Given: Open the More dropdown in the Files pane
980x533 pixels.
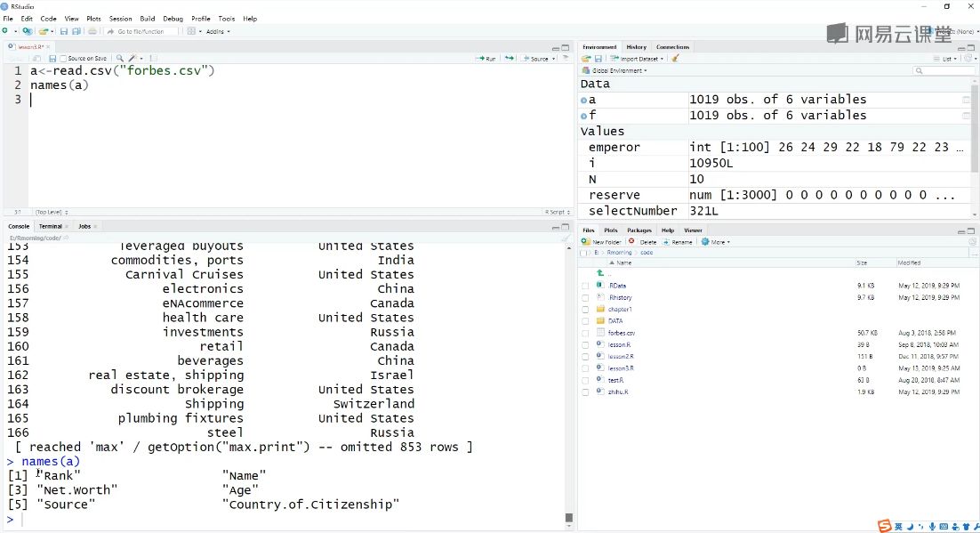Looking at the screenshot, I should [x=716, y=242].
